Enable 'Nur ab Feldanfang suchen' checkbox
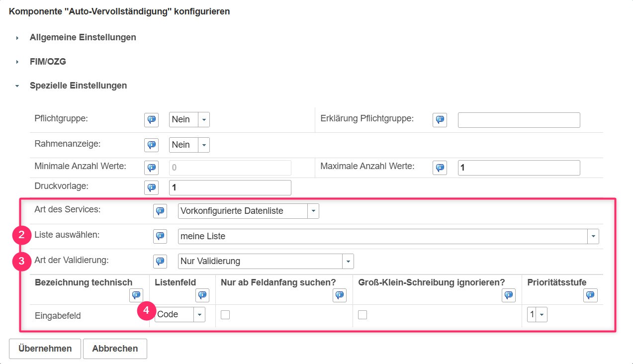The width and height of the screenshot is (633, 364). 225,315
